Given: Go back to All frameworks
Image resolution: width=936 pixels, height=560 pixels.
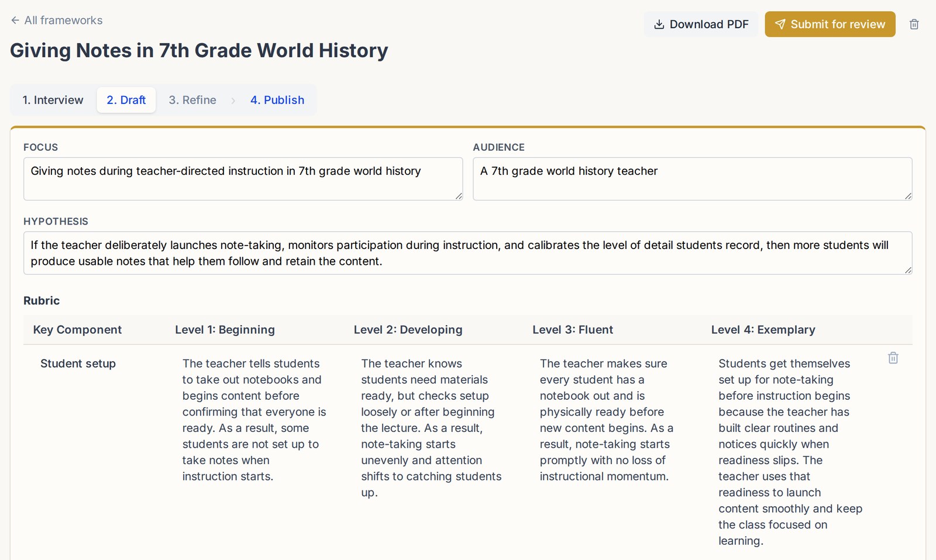Looking at the screenshot, I should click(x=57, y=20).
